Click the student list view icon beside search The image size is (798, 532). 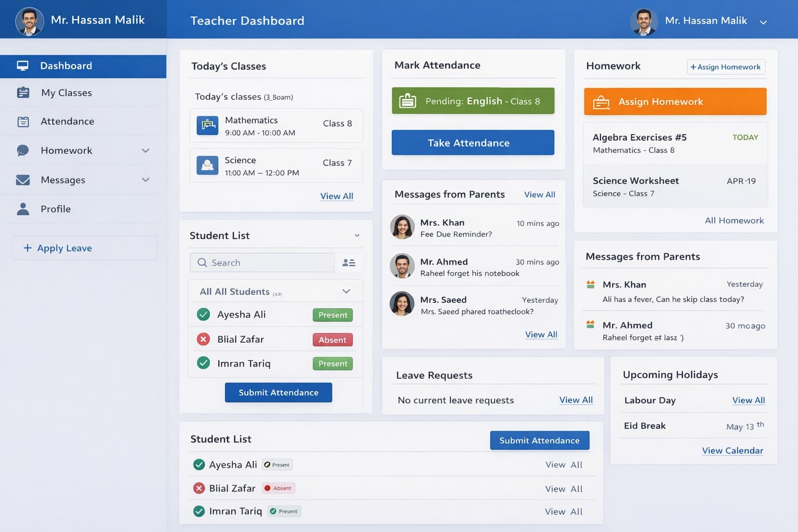(x=349, y=263)
